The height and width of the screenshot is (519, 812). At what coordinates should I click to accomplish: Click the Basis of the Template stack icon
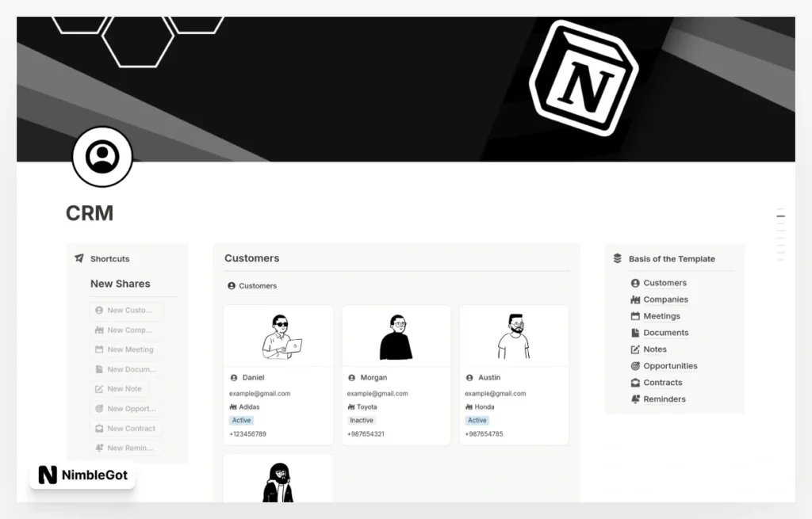pyautogui.click(x=617, y=258)
